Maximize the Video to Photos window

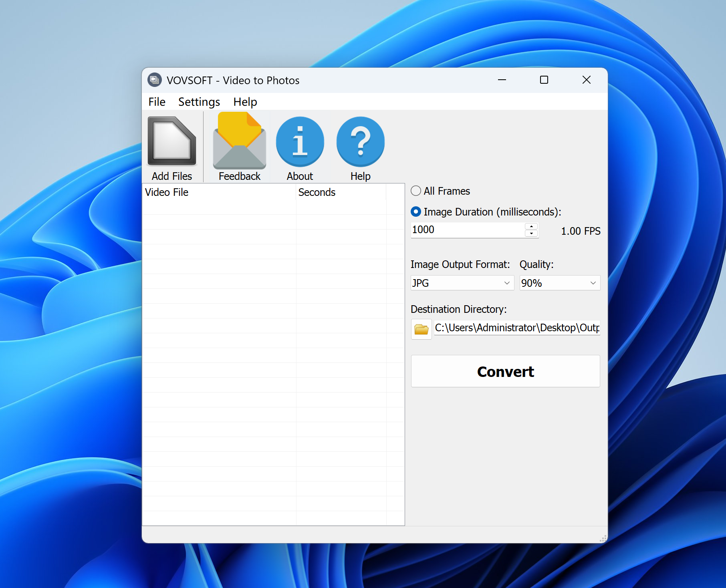[x=544, y=80]
